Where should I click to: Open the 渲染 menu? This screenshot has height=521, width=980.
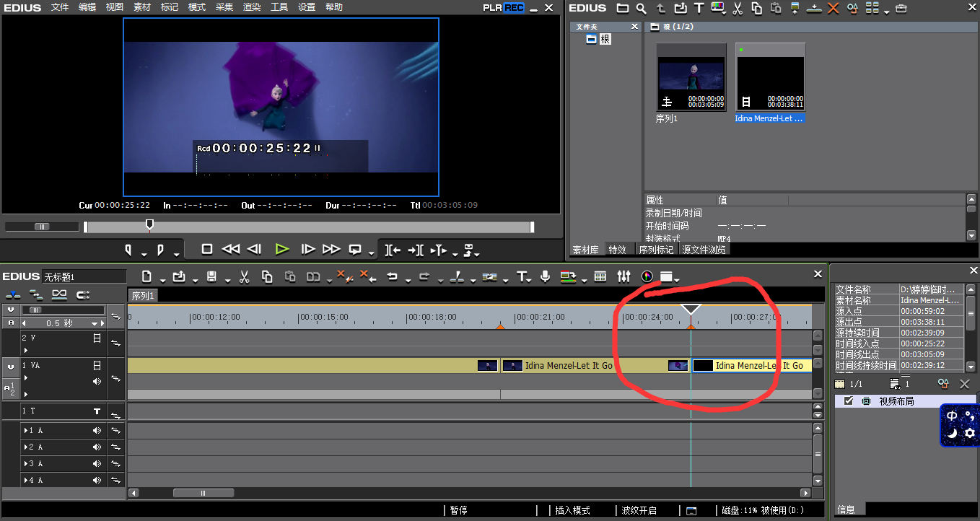pos(252,7)
